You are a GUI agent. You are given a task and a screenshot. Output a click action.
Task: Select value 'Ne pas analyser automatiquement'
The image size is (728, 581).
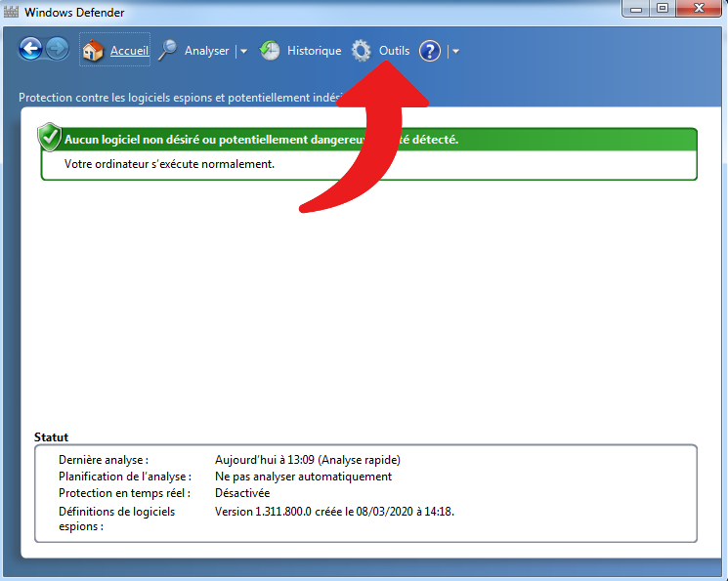[303, 477]
